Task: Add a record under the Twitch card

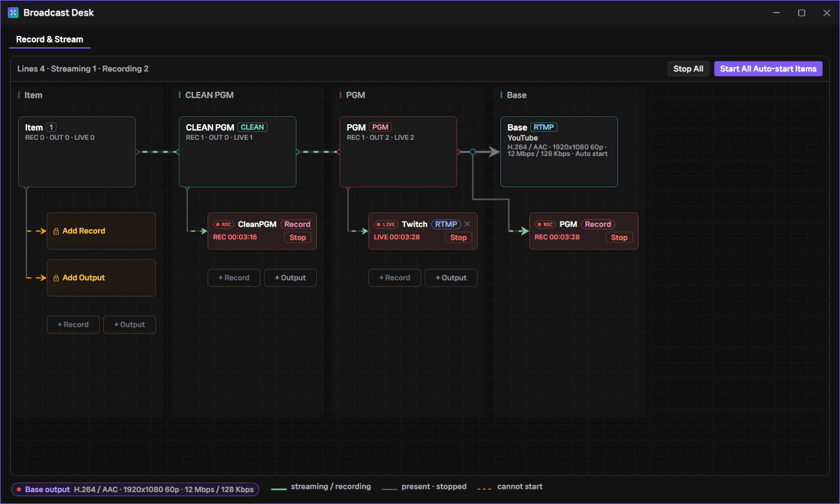Action: point(395,278)
